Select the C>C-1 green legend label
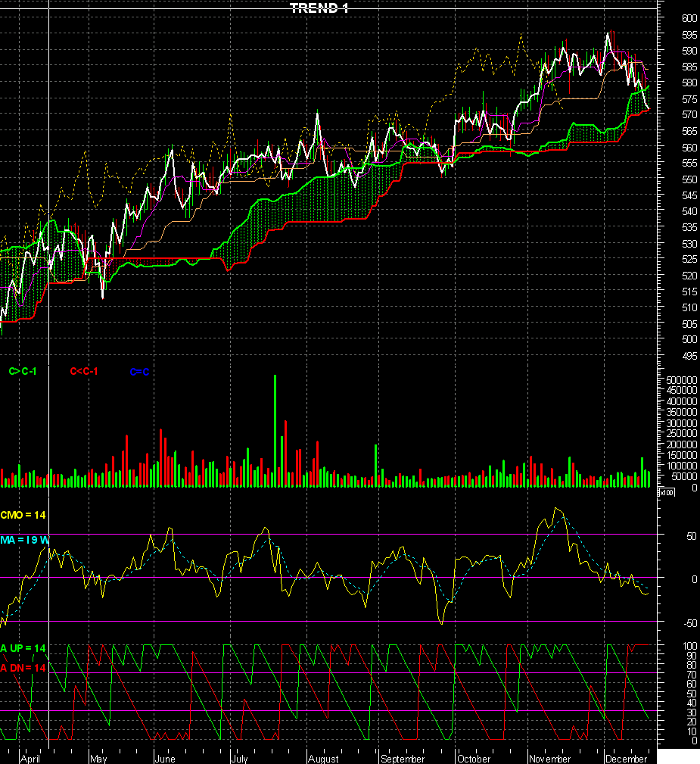This screenshot has width=700, height=764. pos(23,371)
